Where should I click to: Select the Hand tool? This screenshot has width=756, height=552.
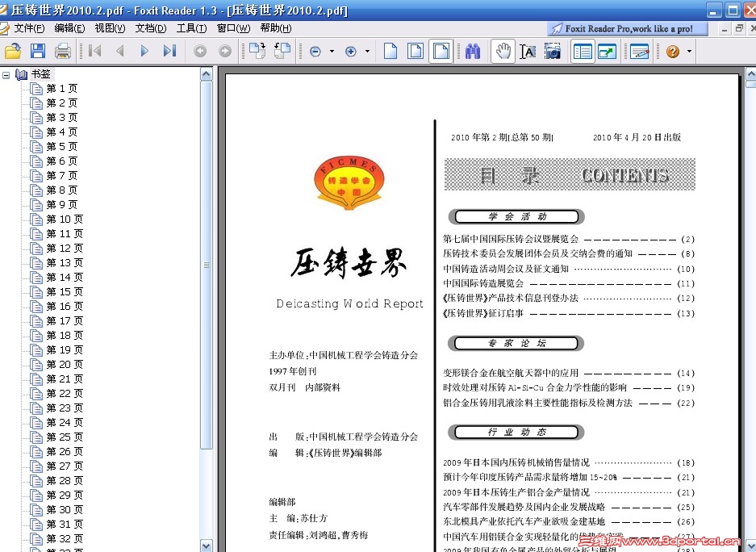[503, 51]
